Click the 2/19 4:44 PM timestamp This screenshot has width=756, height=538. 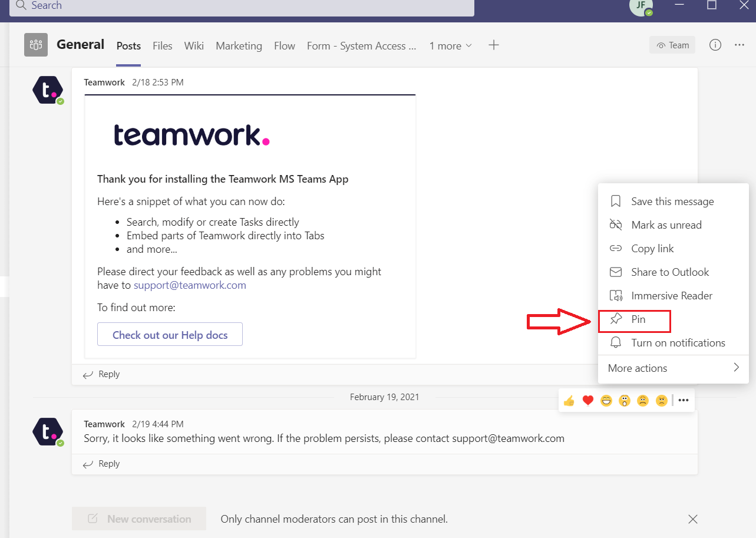(158, 424)
